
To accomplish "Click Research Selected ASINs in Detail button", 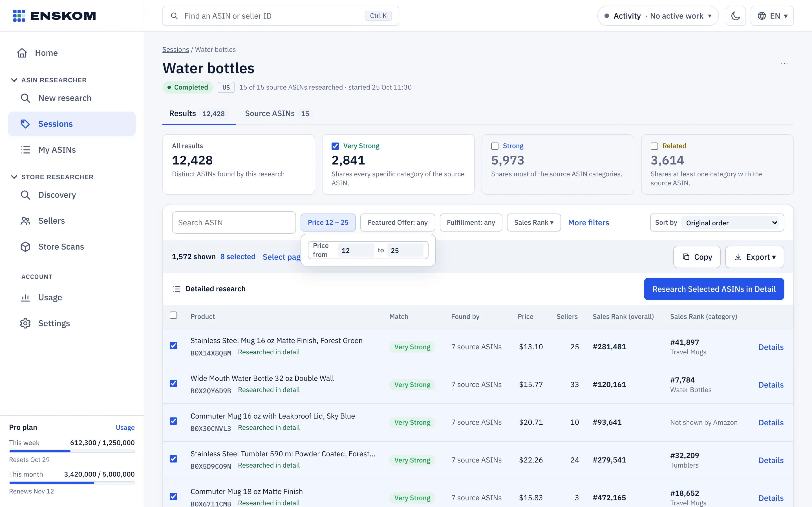I will [714, 289].
